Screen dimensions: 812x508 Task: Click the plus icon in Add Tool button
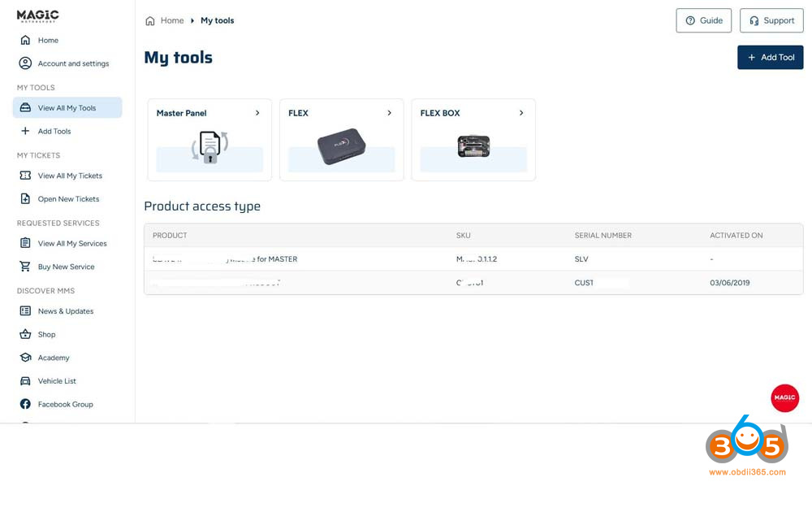[751, 58]
